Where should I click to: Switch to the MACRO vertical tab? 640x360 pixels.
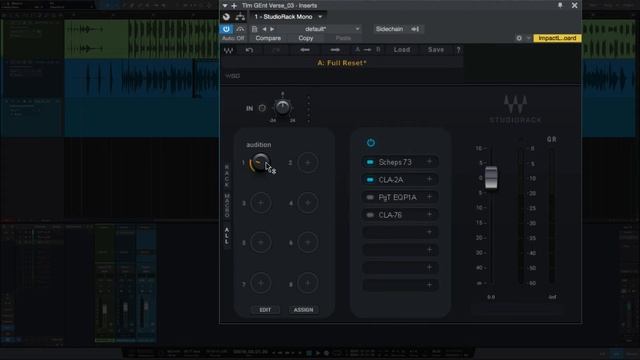pos(227,205)
